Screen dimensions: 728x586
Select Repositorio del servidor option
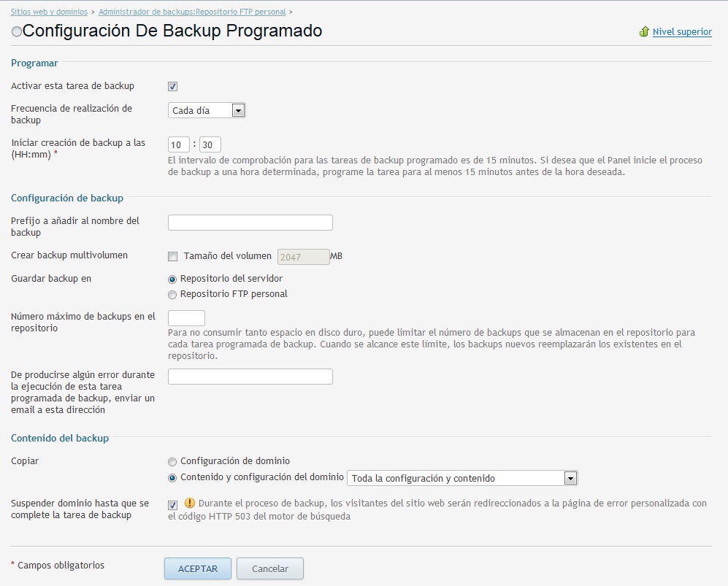172,279
